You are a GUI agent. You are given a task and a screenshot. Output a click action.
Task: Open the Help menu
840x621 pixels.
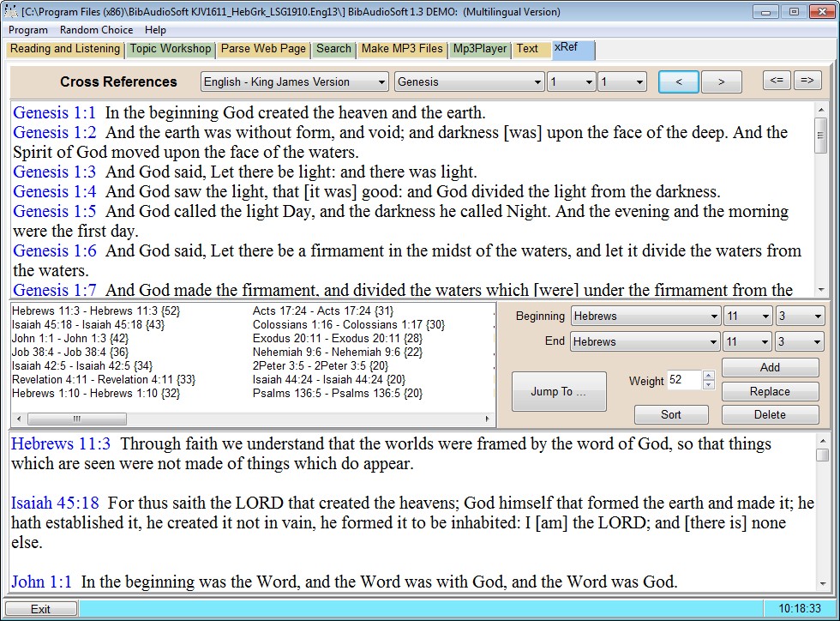(155, 30)
